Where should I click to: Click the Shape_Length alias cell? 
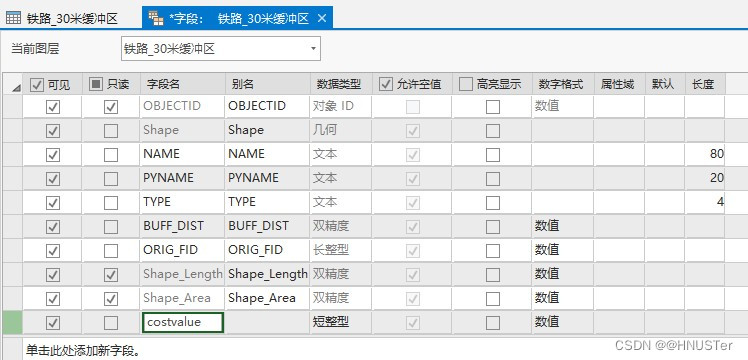[x=267, y=274]
